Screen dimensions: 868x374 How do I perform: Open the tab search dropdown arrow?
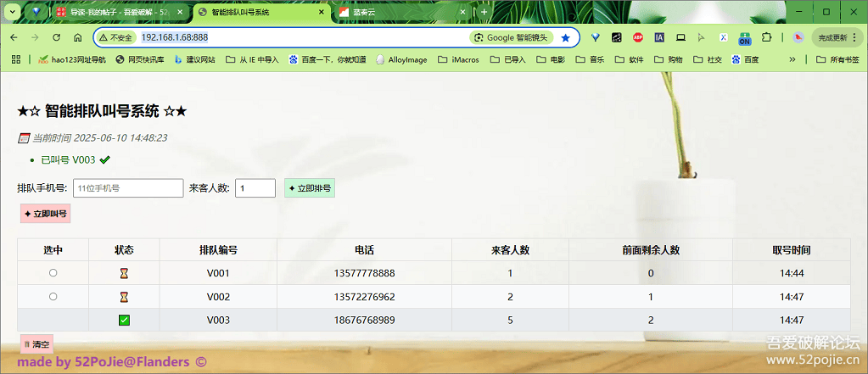click(12, 12)
